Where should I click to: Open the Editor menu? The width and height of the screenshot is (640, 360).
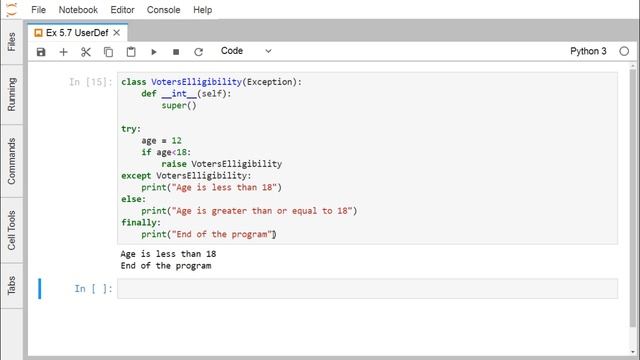(x=122, y=10)
